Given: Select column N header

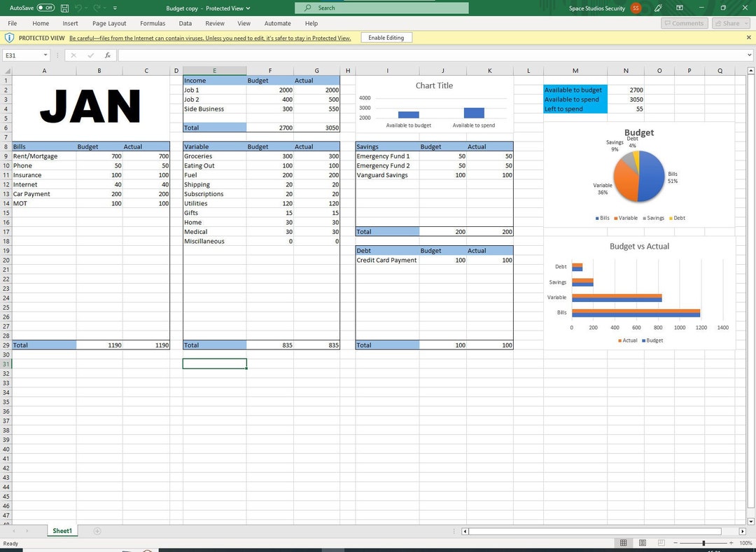Looking at the screenshot, I should click(x=626, y=71).
